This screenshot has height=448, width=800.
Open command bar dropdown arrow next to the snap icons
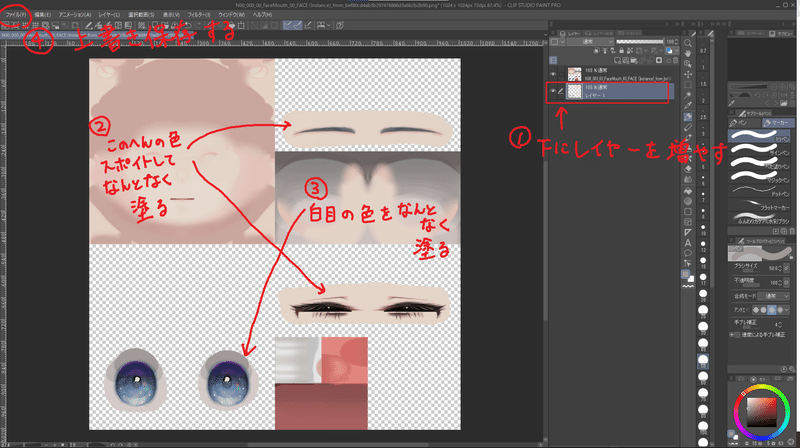329,25
